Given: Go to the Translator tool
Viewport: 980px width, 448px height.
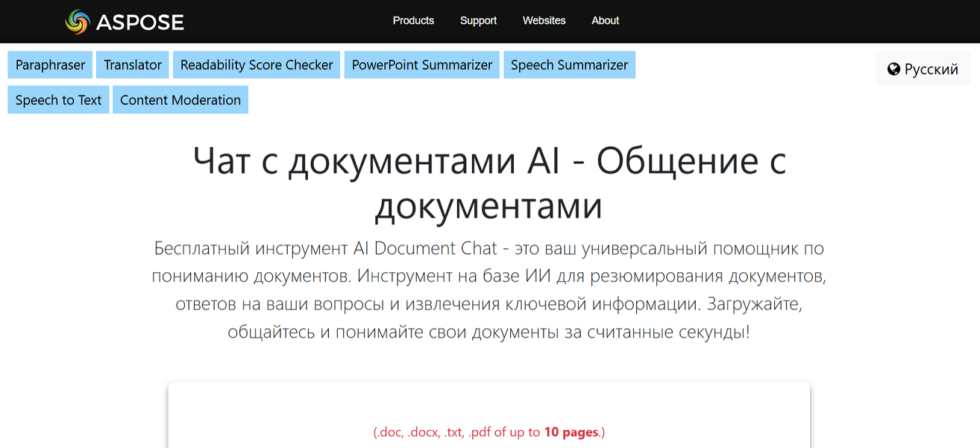Looking at the screenshot, I should (x=133, y=65).
